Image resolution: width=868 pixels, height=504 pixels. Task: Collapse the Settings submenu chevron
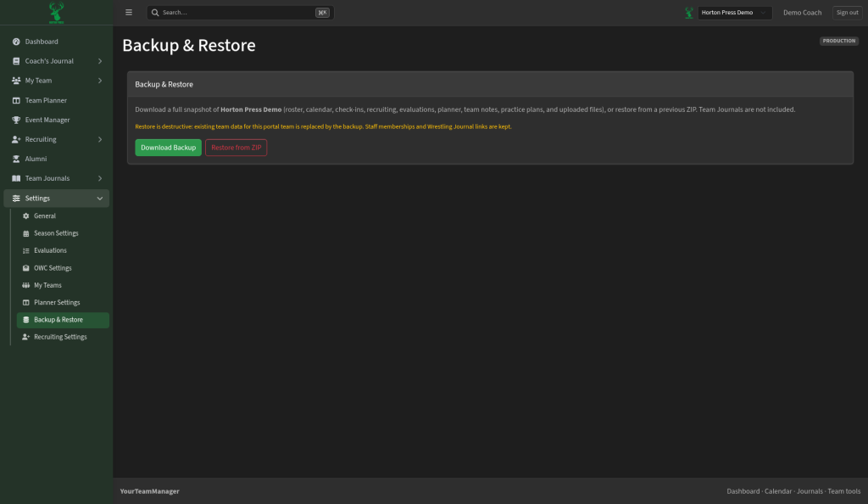pyautogui.click(x=100, y=199)
